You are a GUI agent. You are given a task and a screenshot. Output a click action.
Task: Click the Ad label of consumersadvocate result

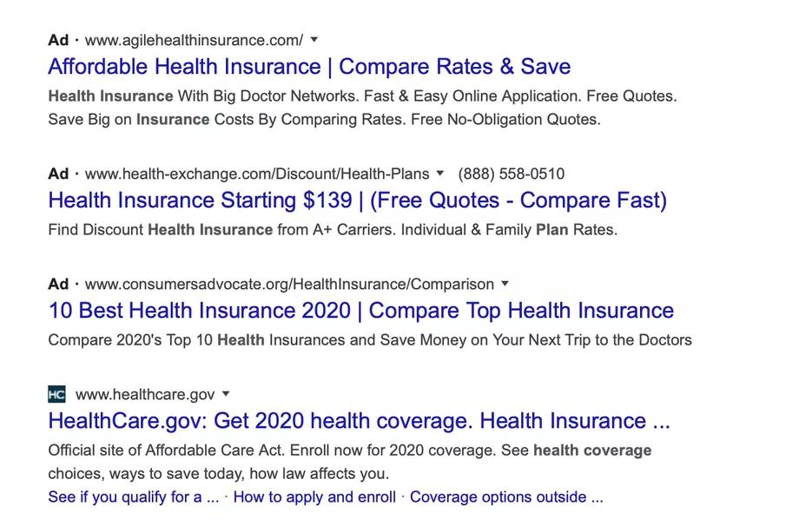(58, 284)
